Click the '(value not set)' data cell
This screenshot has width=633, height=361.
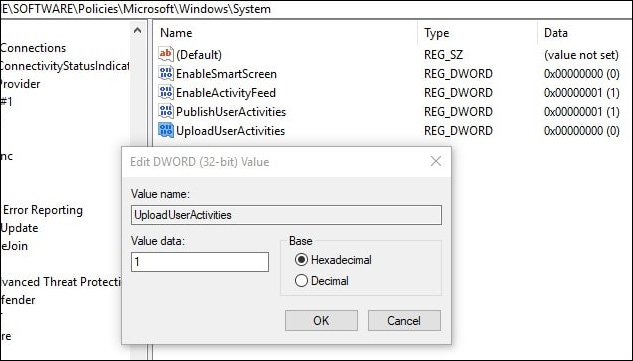click(x=581, y=55)
